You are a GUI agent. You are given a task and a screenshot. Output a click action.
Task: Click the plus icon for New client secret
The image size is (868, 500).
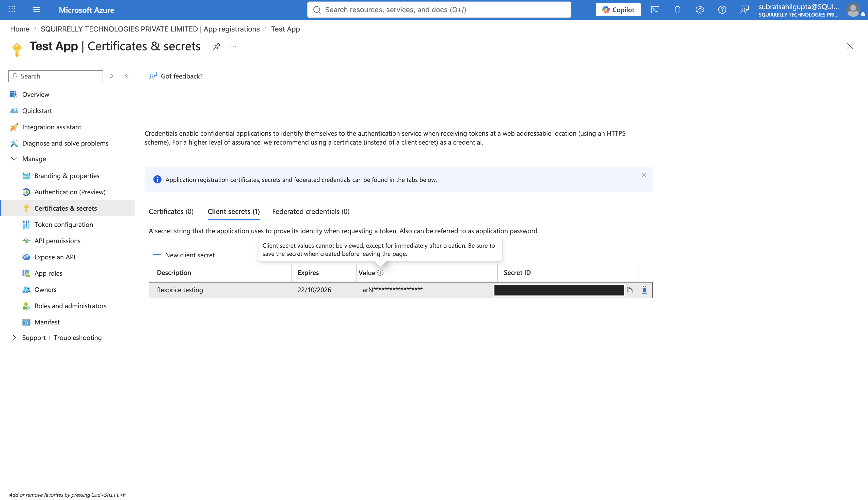(157, 255)
